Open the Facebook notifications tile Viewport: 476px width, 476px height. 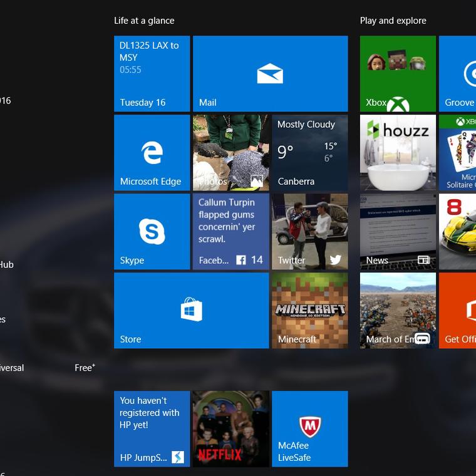pyautogui.click(x=230, y=232)
